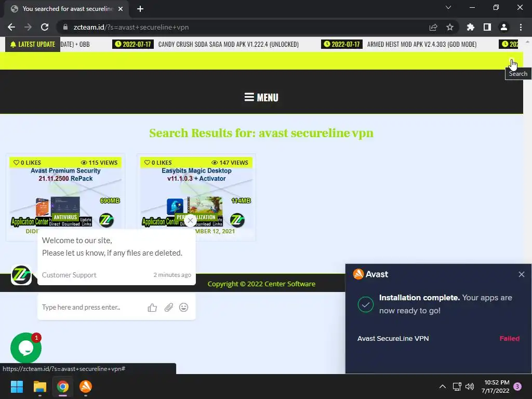Click the green chat bubble launcher
Viewport: 532px width, 399px height.
[26, 348]
